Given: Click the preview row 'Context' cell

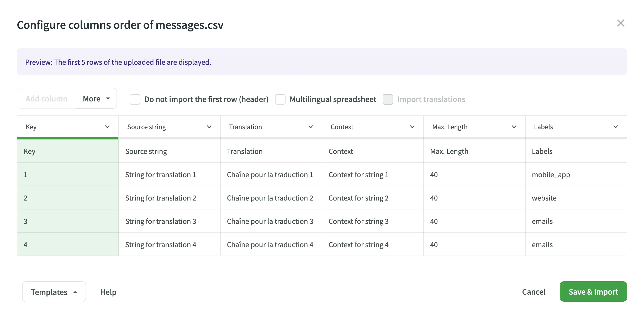Looking at the screenshot, I should [373, 151].
